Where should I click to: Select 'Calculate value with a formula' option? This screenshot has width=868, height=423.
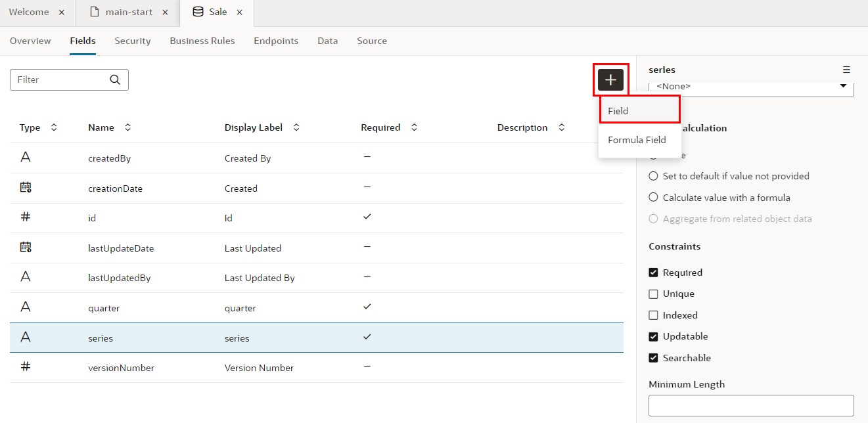pyautogui.click(x=653, y=197)
